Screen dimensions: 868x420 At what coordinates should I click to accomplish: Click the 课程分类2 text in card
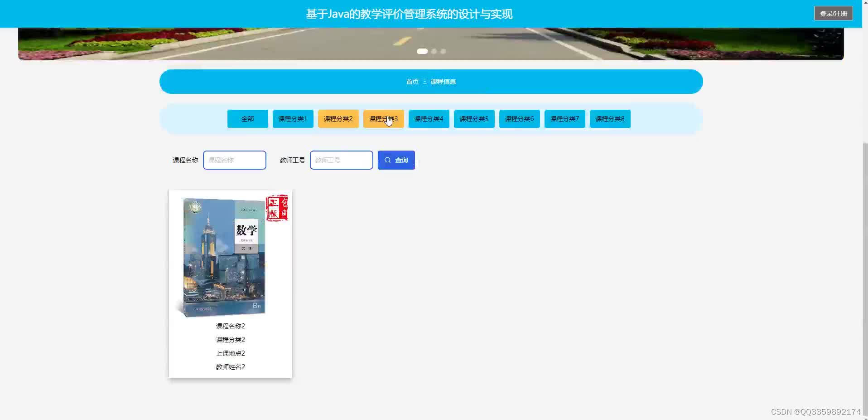click(230, 340)
